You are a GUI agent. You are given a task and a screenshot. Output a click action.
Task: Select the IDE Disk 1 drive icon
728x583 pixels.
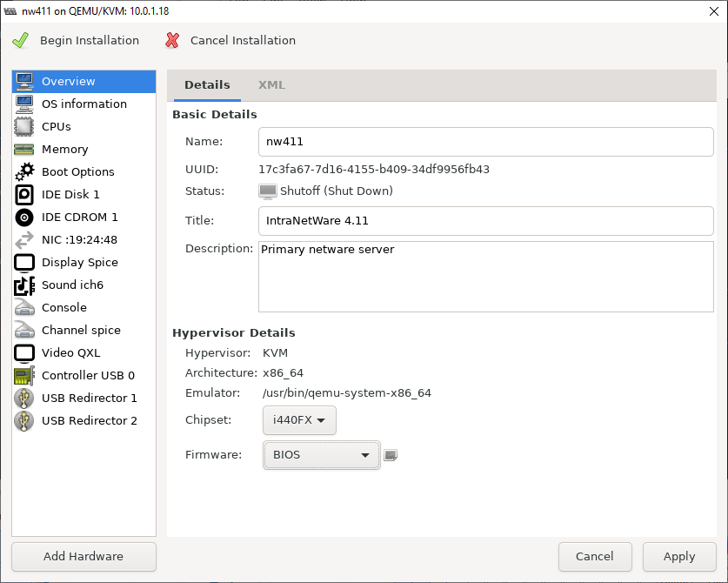pyautogui.click(x=24, y=195)
